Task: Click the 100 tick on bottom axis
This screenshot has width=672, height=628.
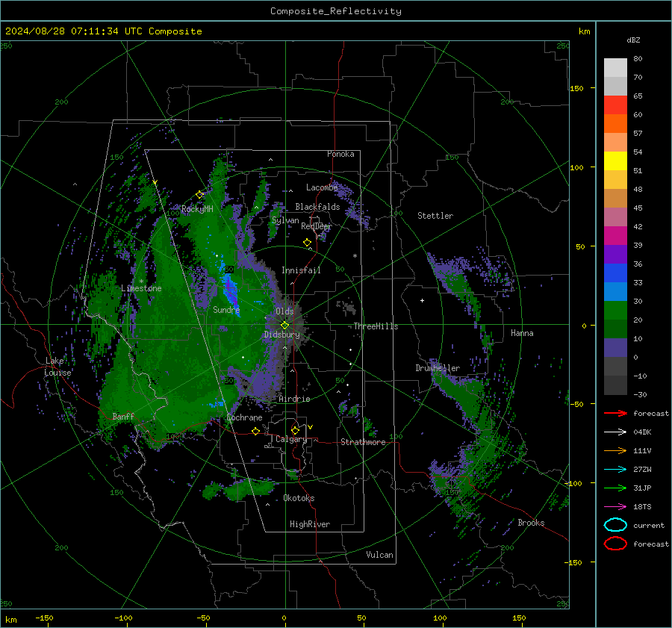Action: click(x=440, y=618)
